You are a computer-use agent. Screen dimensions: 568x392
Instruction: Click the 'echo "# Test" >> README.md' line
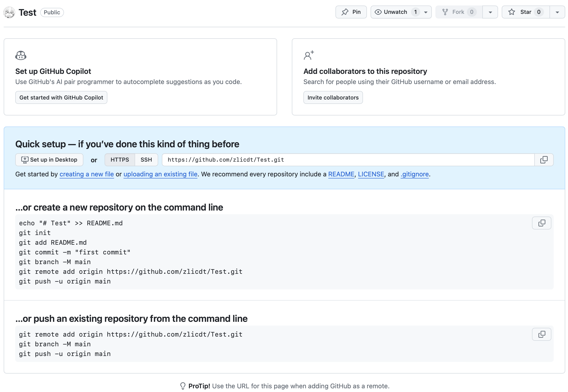point(71,223)
